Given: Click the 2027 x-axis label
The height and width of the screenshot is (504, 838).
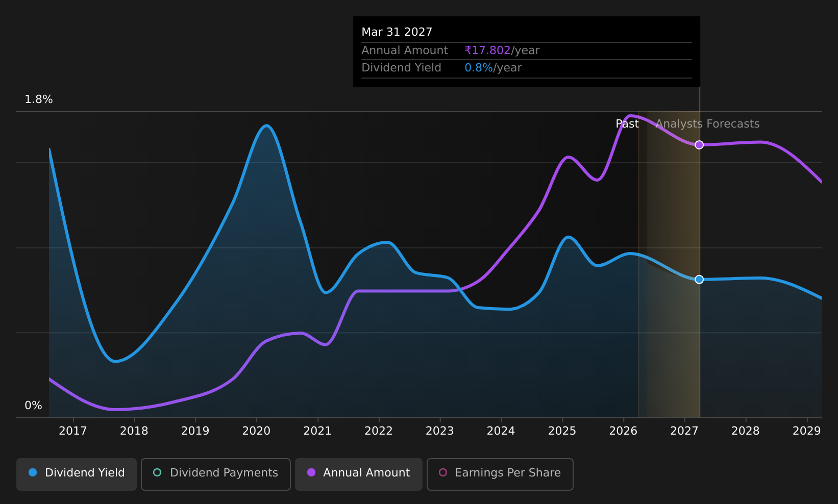Looking at the screenshot, I should coord(684,431).
